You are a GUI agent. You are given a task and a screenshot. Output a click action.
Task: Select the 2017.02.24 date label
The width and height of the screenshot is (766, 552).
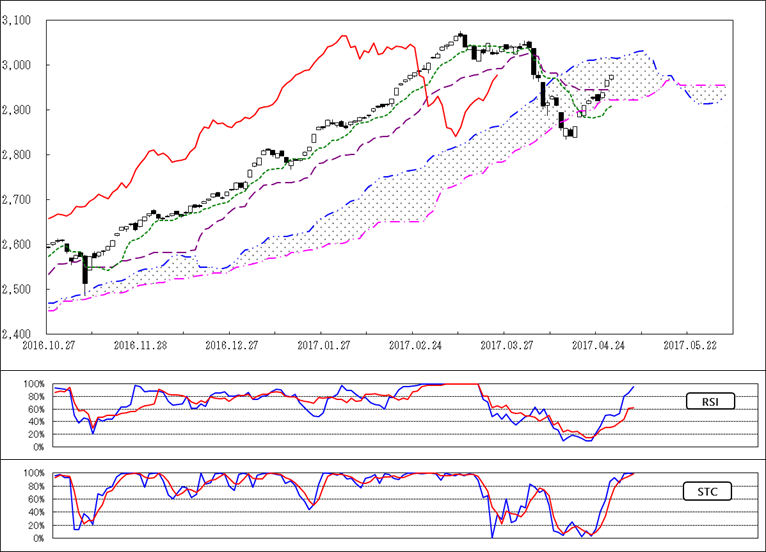[x=414, y=344]
